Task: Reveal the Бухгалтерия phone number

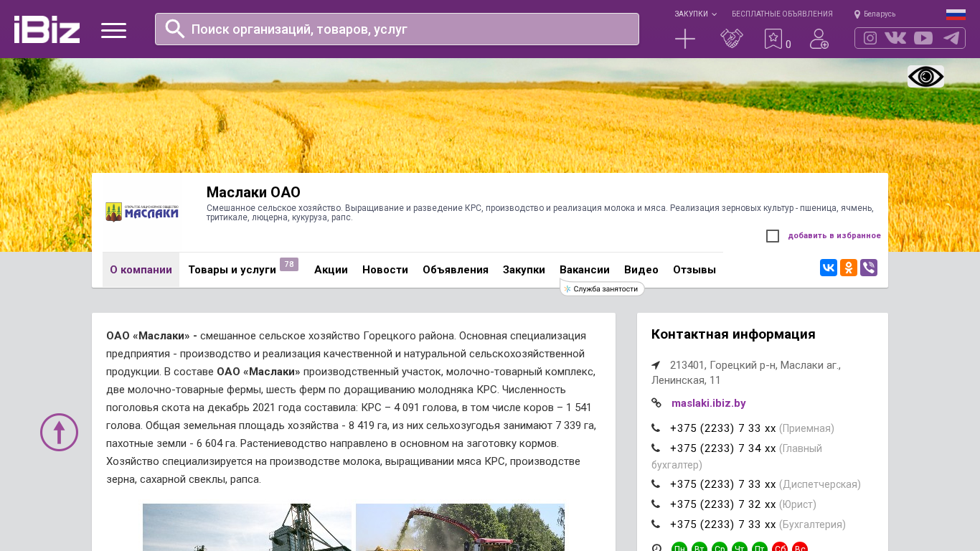Action: pyautogui.click(x=723, y=524)
